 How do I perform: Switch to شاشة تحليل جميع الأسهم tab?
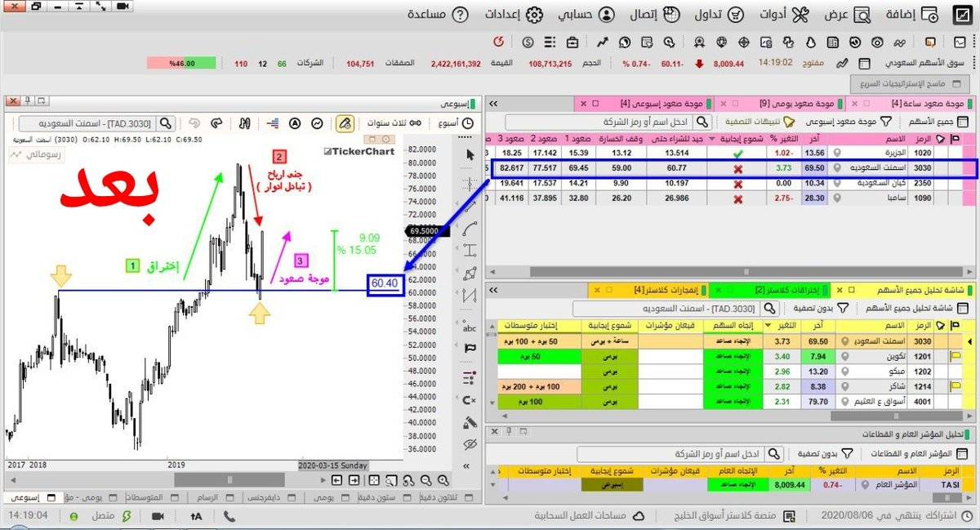click(902, 291)
